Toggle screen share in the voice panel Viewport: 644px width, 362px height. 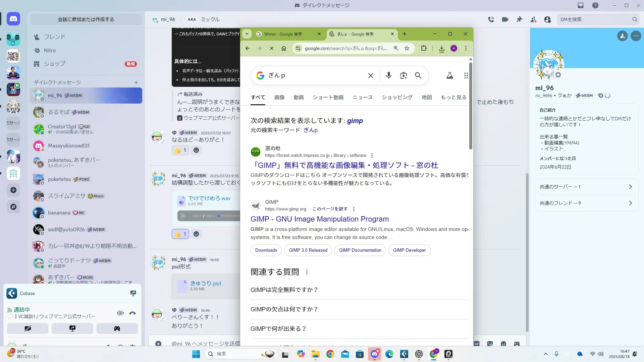(72, 328)
